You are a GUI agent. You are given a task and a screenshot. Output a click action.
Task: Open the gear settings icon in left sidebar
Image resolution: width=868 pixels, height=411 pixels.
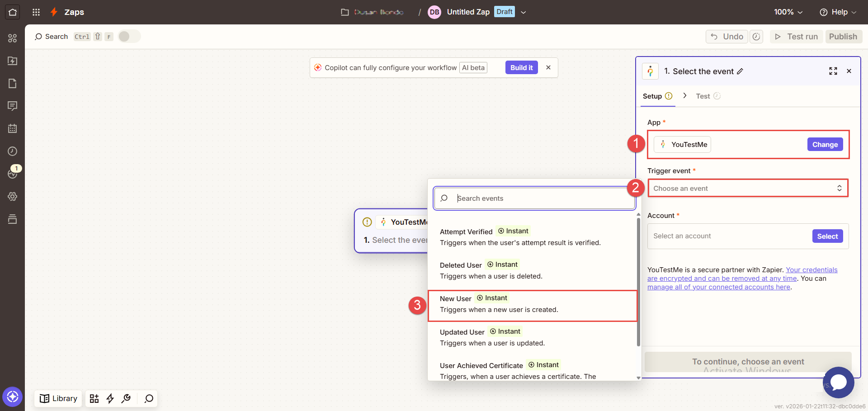tap(12, 197)
